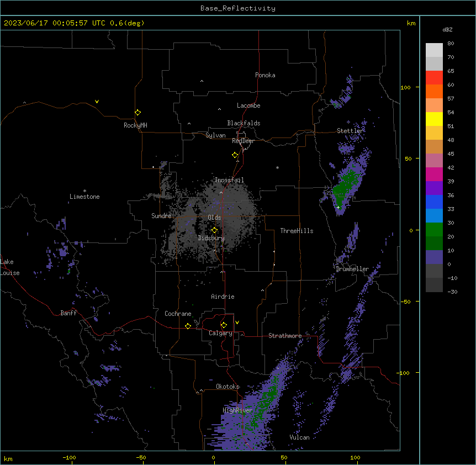Click the Strathmore label
Viewport: 476px width, 465px height.
(x=285, y=336)
